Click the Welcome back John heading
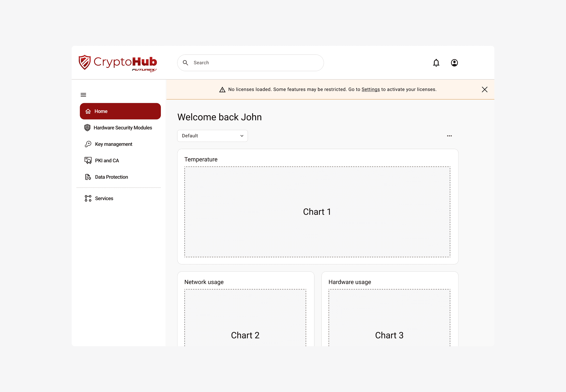The height and width of the screenshot is (392, 566). click(219, 117)
